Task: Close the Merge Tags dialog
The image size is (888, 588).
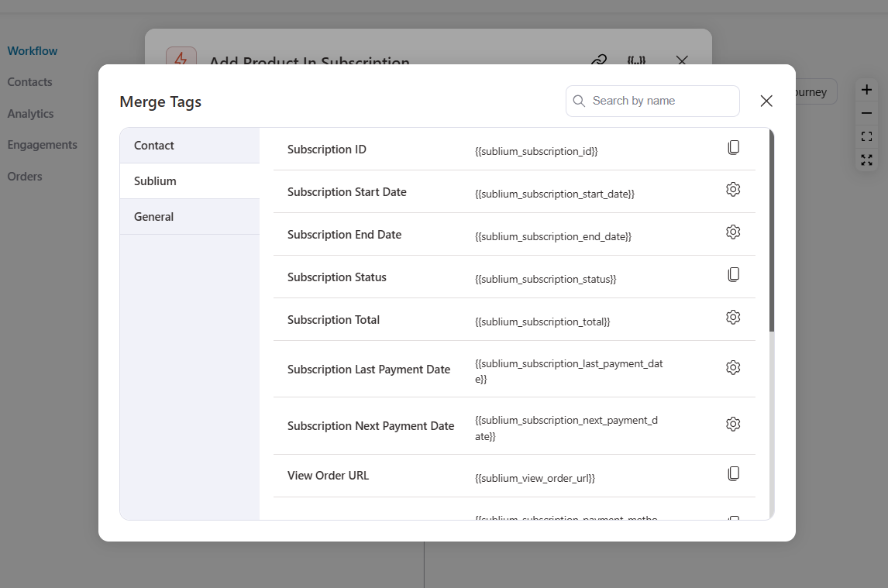Action: (766, 101)
